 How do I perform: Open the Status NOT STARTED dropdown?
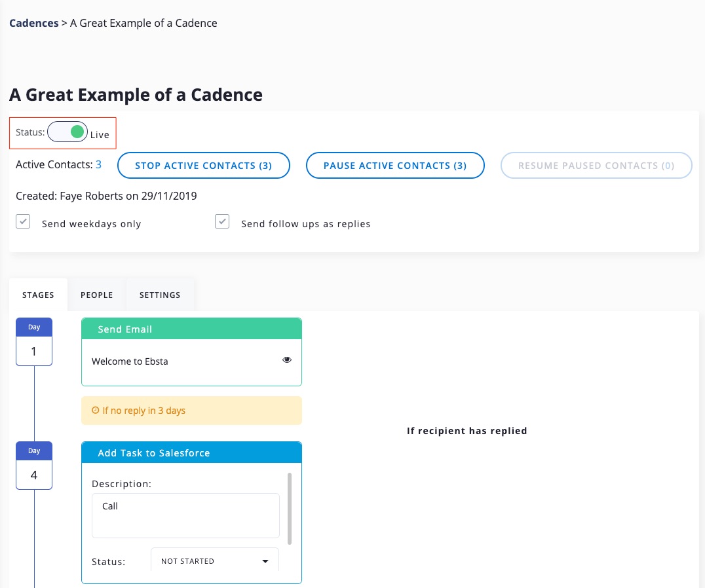tap(214, 561)
